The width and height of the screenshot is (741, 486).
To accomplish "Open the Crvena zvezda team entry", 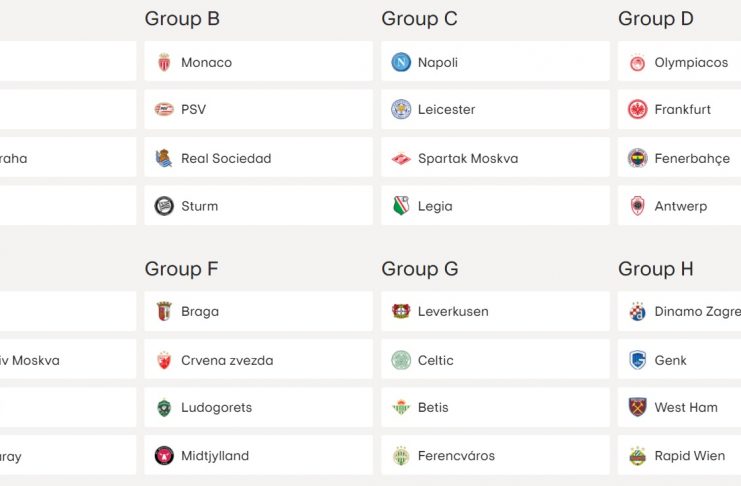I will coord(257,360).
